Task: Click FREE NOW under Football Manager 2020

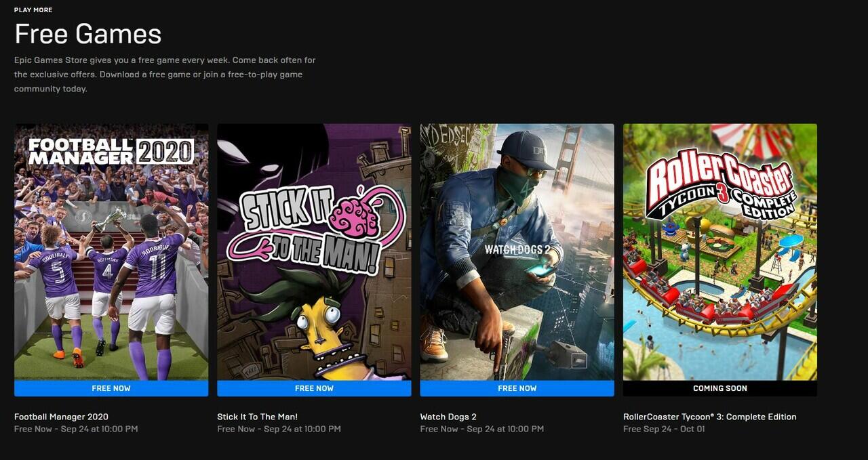Action: click(x=111, y=388)
